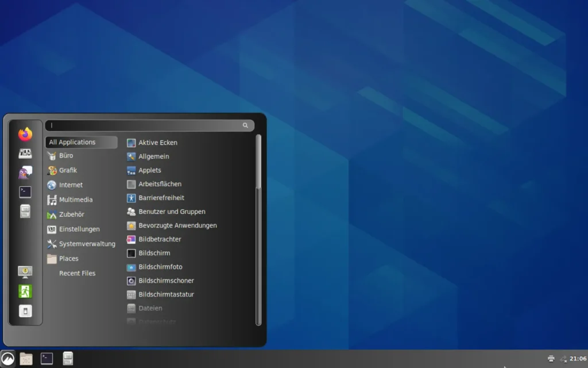
Task: Click the shutdown icon in menu sidebar
Action: point(25,311)
